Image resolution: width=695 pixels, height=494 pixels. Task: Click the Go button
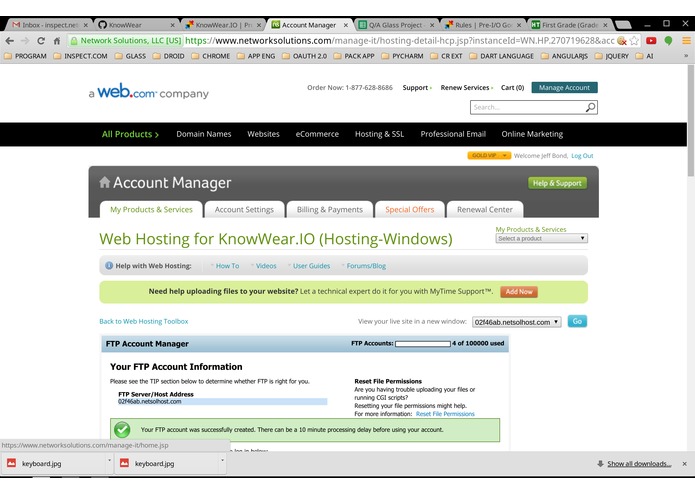pos(577,321)
